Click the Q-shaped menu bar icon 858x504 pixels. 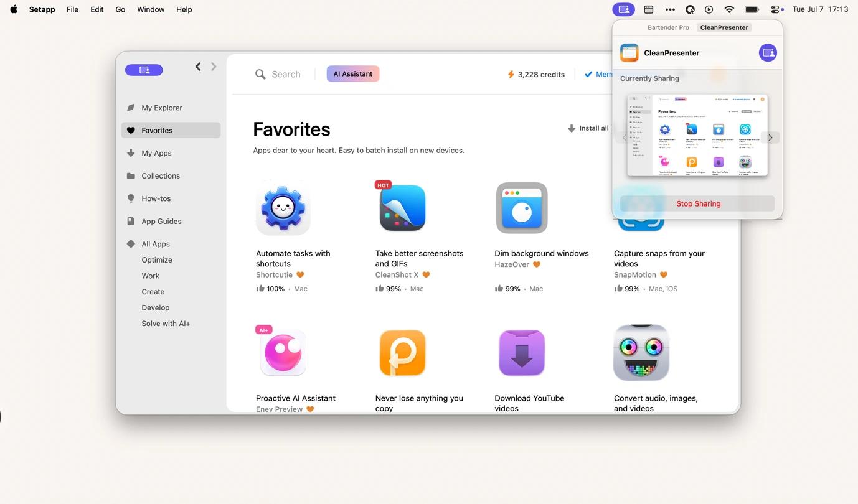(690, 9)
